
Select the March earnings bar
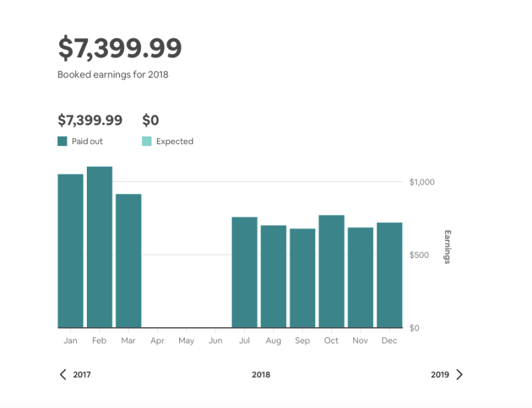129,261
